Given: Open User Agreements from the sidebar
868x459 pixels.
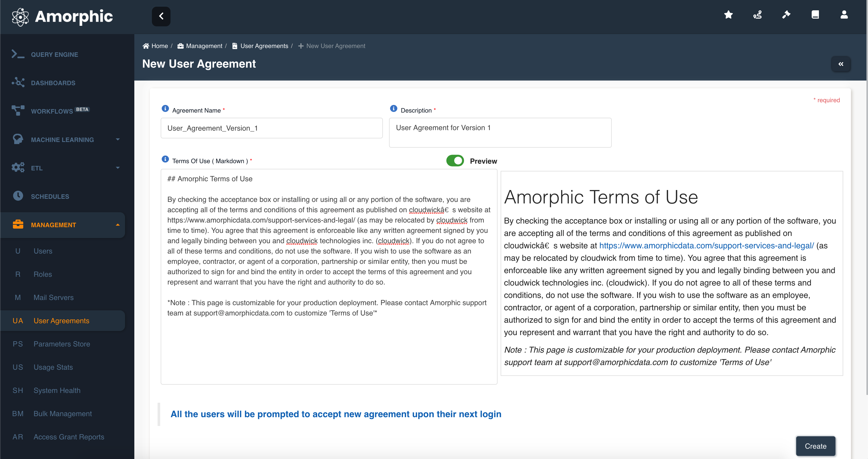Looking at the screenshot, I should click(x=61, y=321).
